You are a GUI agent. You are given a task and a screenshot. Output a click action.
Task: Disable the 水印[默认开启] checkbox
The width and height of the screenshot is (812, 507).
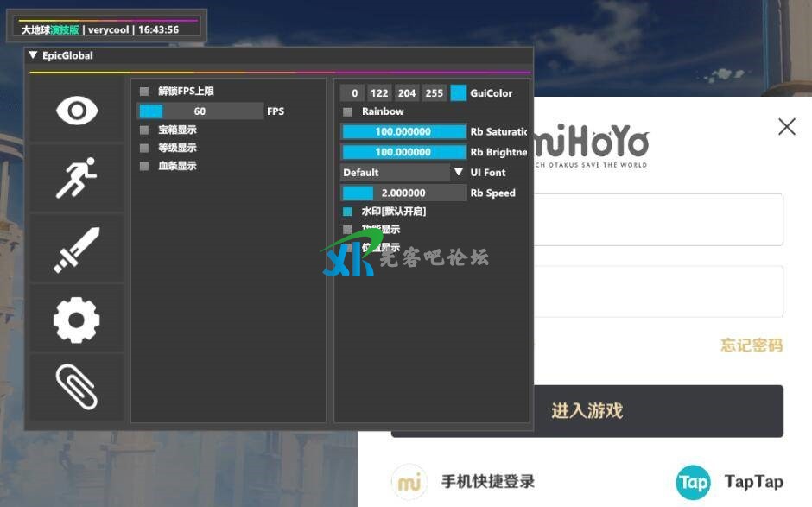click(x=347, y=212)
